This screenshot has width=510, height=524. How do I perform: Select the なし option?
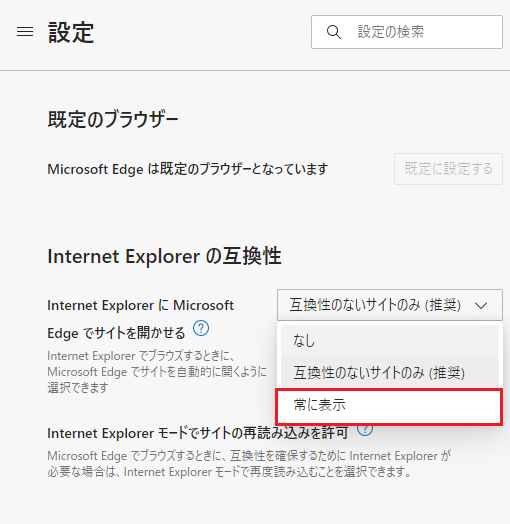coord(390,341)
